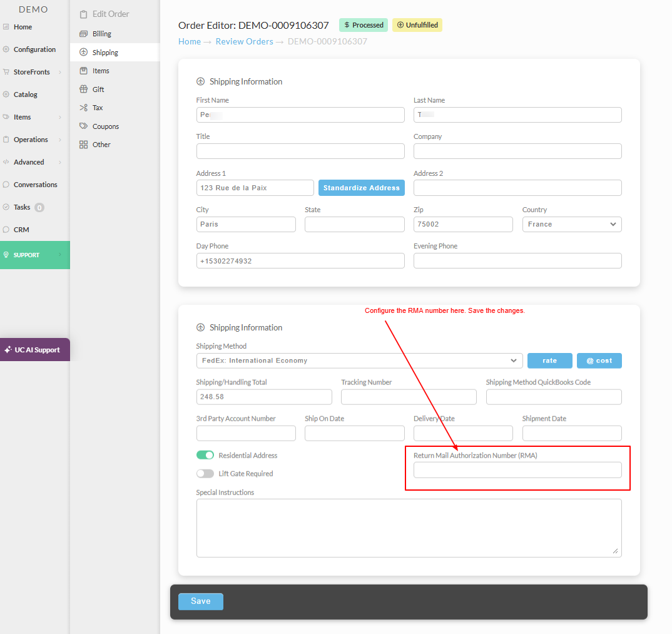Click the Tax scissors icon
This screenshot has height=634, width=672.
[x=84, y=108]
